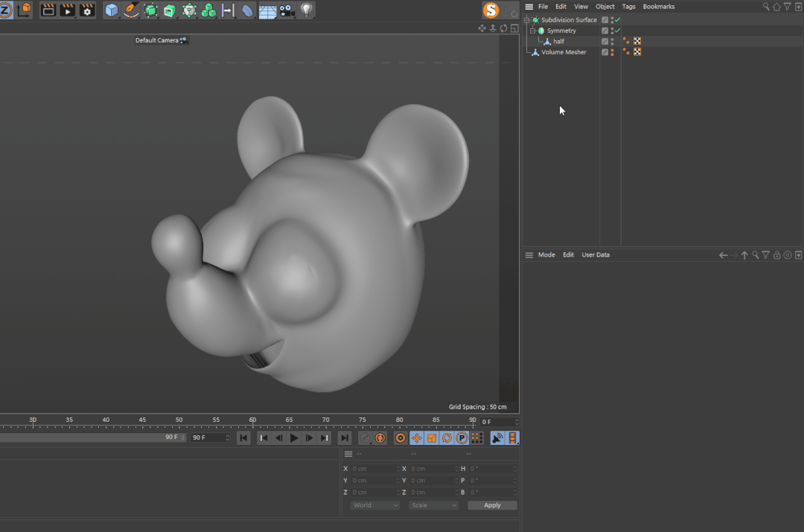Click the Symmetry-style modeling icon in toolbar

(229, 10)
